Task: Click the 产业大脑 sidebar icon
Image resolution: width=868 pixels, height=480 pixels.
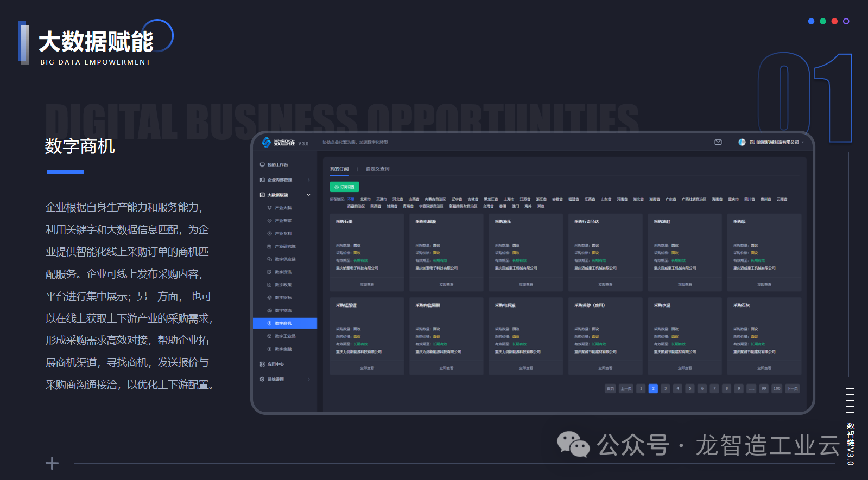Action: (270, 208)
